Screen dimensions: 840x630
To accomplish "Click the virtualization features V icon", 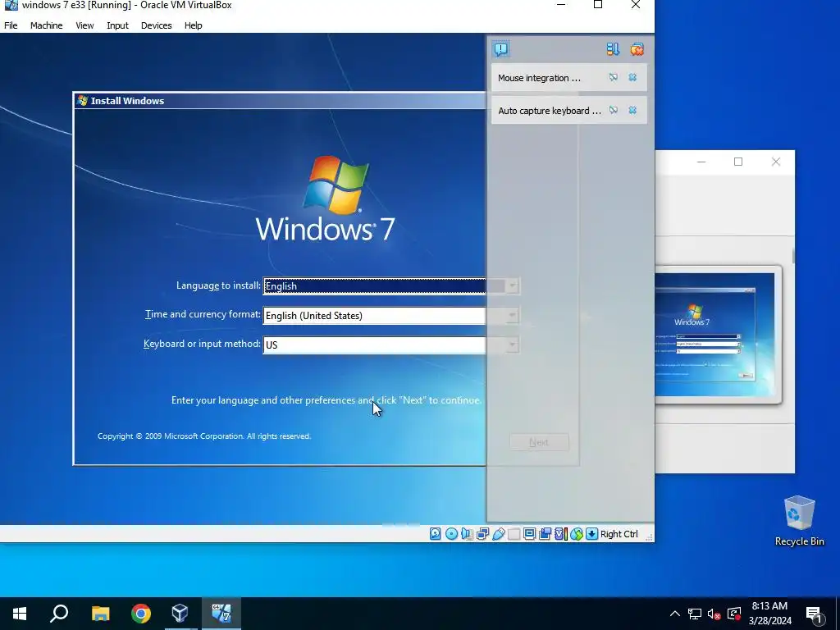I will (560, 533).
